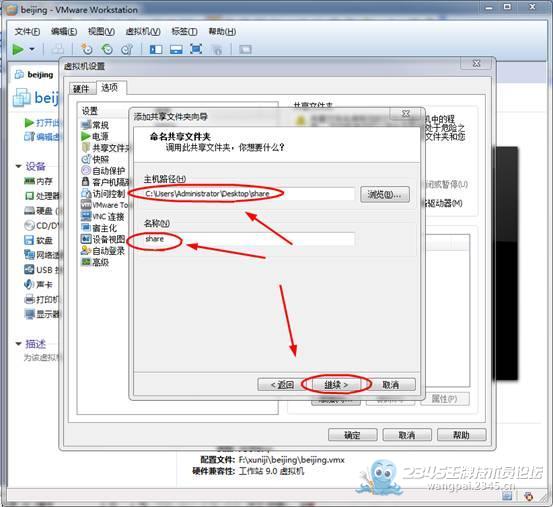Click the revert to snapshot toolbar icon

point(107,49)
